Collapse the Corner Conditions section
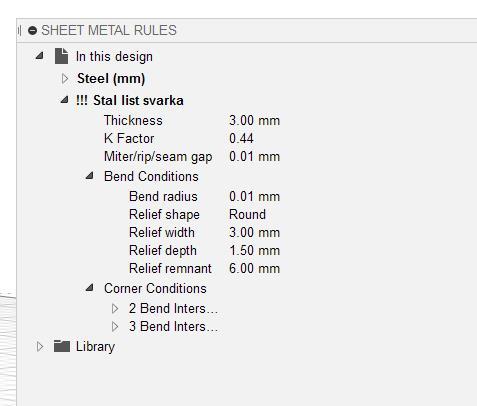The image size is (477, 406). pos(89,288)
